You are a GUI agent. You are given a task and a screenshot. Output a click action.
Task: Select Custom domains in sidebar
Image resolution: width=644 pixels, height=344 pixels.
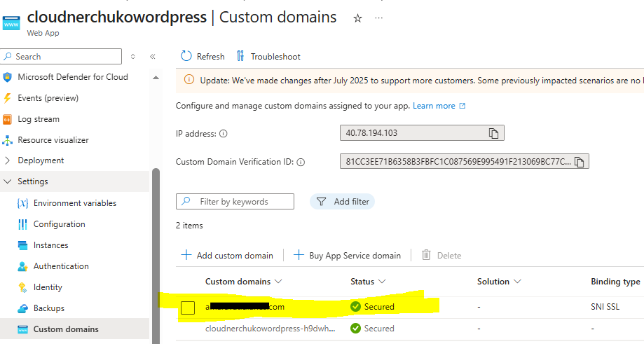pos(66,329)
